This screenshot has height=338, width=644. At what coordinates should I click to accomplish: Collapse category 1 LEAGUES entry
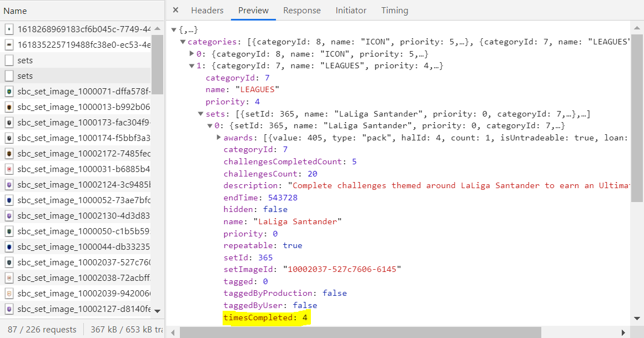(x=192, y=65)
